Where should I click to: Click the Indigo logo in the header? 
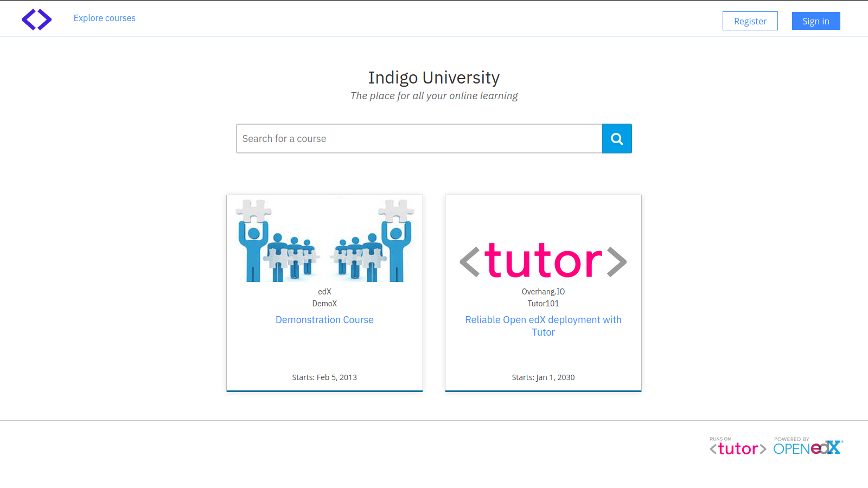[36, 19]
